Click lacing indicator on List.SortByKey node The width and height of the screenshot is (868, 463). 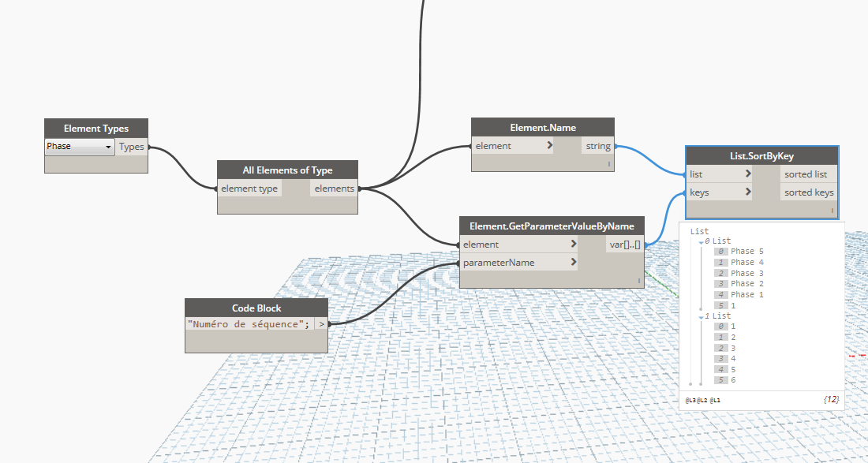[x=832, y=211]
